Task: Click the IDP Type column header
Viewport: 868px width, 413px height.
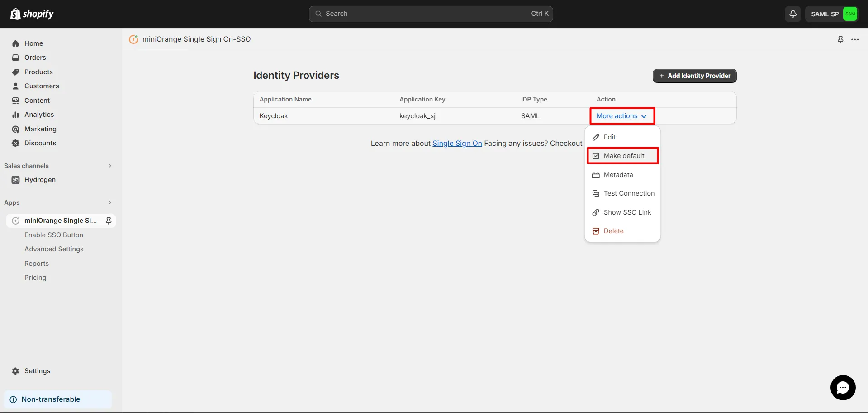Action: click(534, 100)
